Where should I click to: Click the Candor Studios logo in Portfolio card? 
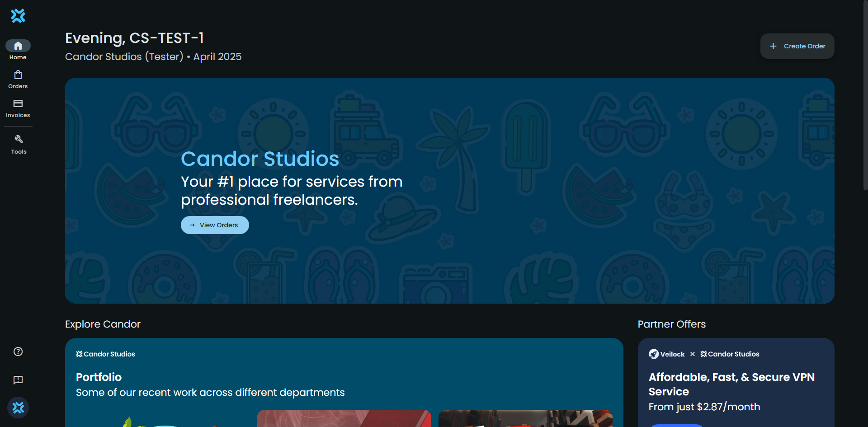pyautogui.click(x=105, y=354)
